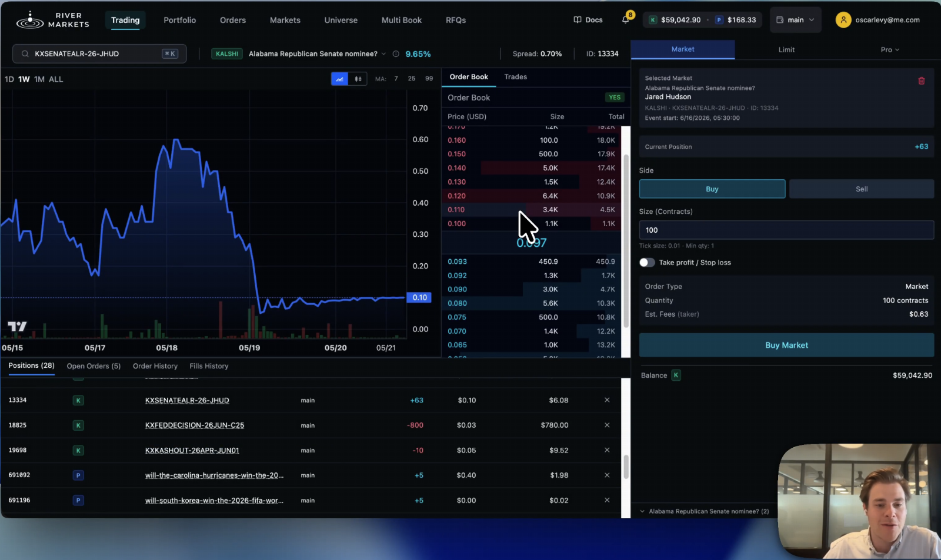Open the main account dropdown
This screenshot has width=941, height=560.
[795, 20]
